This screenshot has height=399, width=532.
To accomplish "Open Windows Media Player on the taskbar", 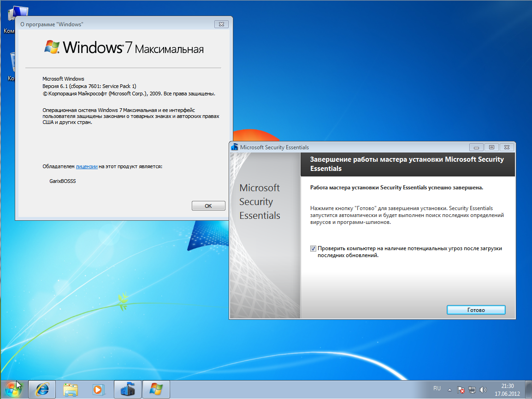I will pos(99,389).
